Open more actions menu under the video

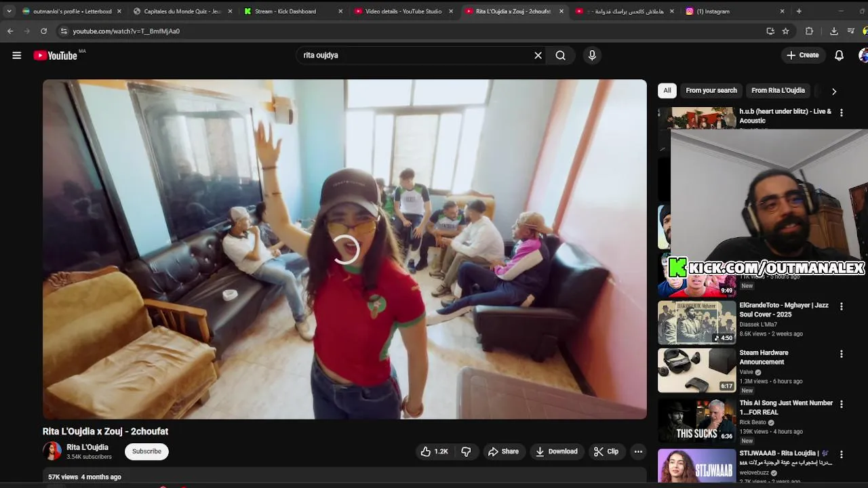coord(638,451)
